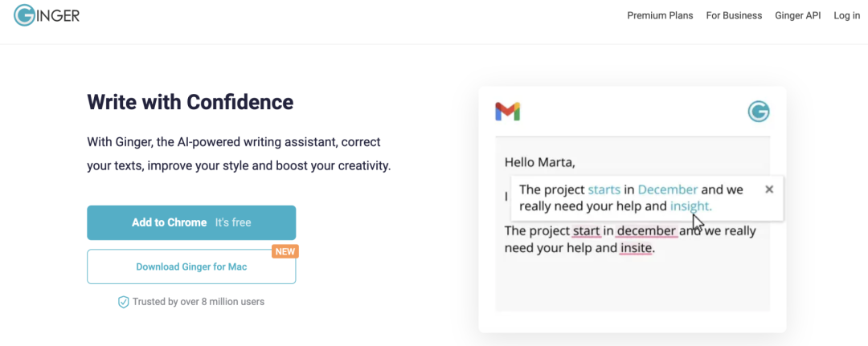Click Download Ginger for Mac button
868x346 pixels.
click(x=191, y=267)
